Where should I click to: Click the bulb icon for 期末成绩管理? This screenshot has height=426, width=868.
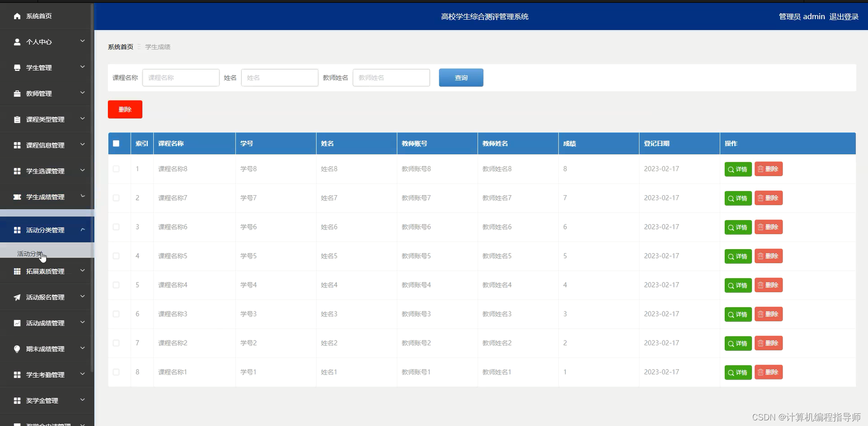click(x=17, y=349)
